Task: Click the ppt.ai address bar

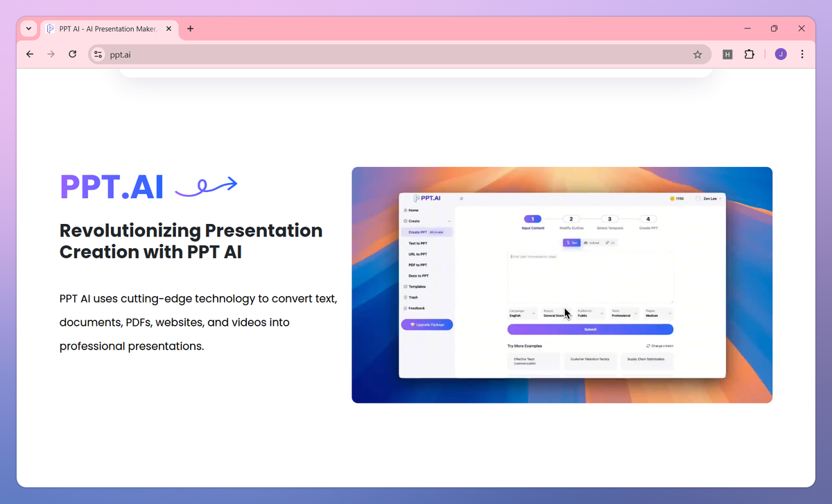Action: (x=399, y=54)
